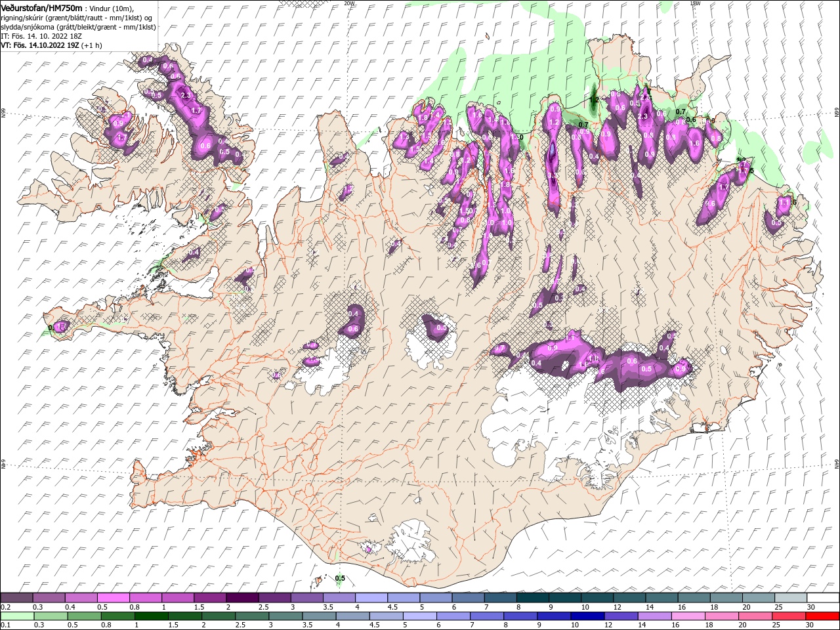Viewport: 840px width, 630px height.
Task: Pick the upper-scale swatch between 0.2 and 0.3
Action: click(x=16, y=598)
